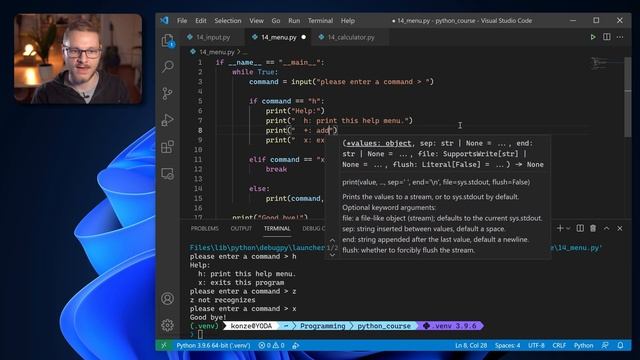Click 14_menu.py in the breadcrumb
Viewport: 640px width, 360px height.
point(217,52)
